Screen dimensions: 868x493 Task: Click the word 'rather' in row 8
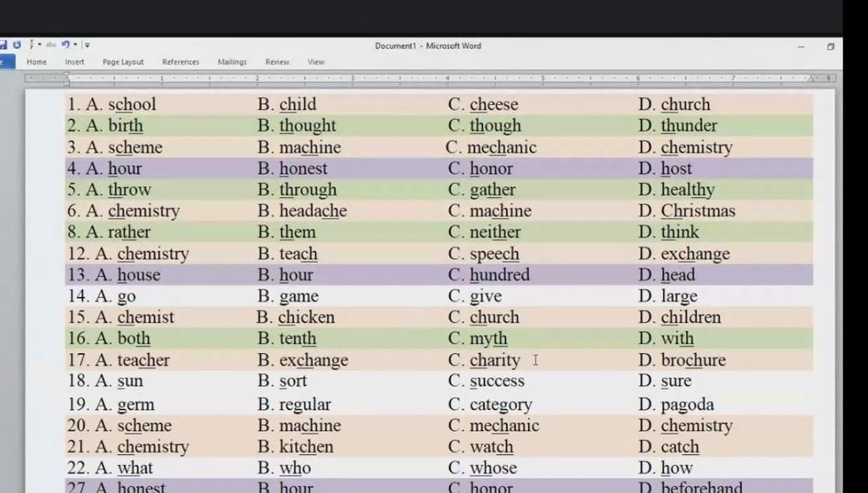[x=129, y=232]
